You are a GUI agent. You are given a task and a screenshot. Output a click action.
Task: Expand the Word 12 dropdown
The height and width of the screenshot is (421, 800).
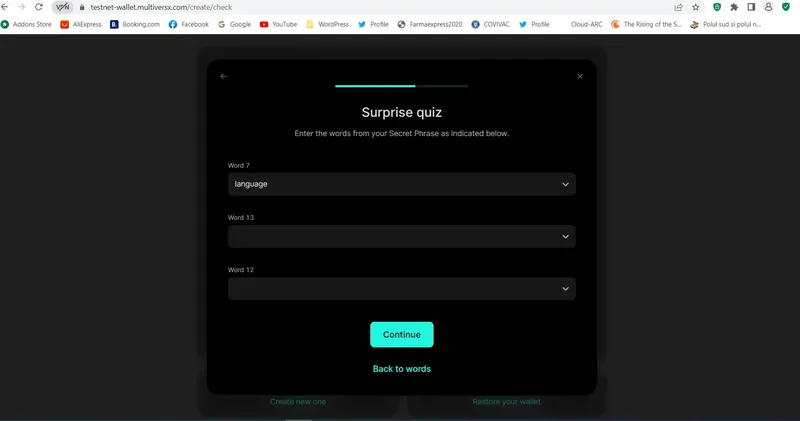click(x=402, y=289)
